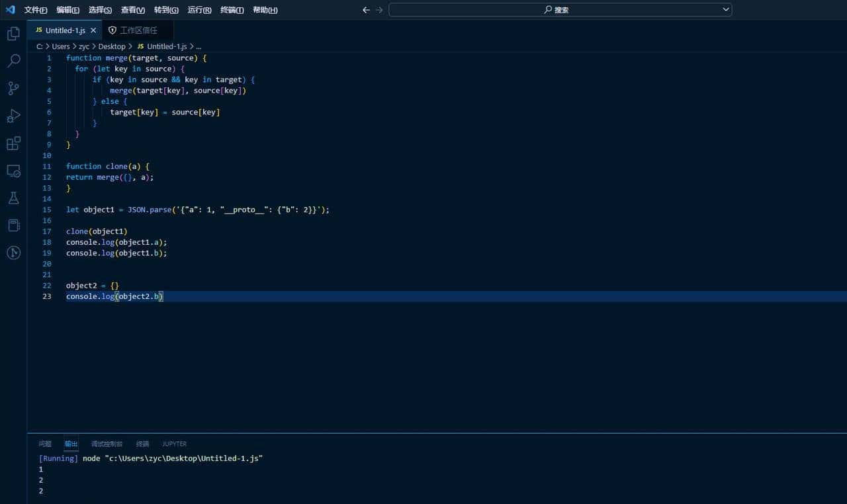847x504 pixels.
Task: Switch to the JUPYTER panel tab
Action: click(x=174, y=444)
